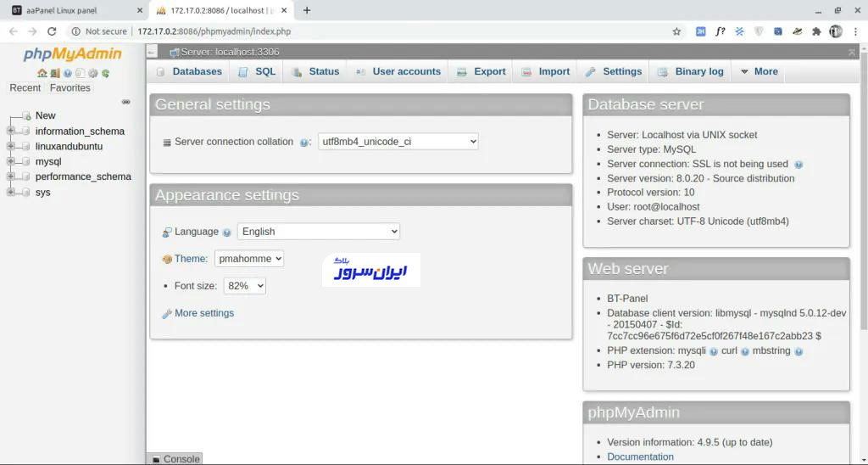
Task: Open the Server connection collation dropdown
Action: click(398, 142)
